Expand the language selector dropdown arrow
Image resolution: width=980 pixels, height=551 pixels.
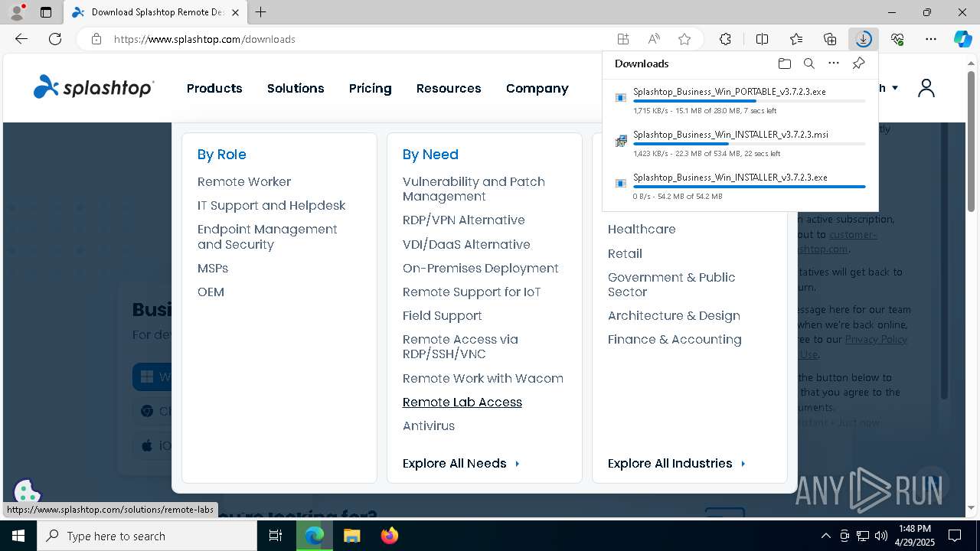pyautogui.click(x=894, y=88)
